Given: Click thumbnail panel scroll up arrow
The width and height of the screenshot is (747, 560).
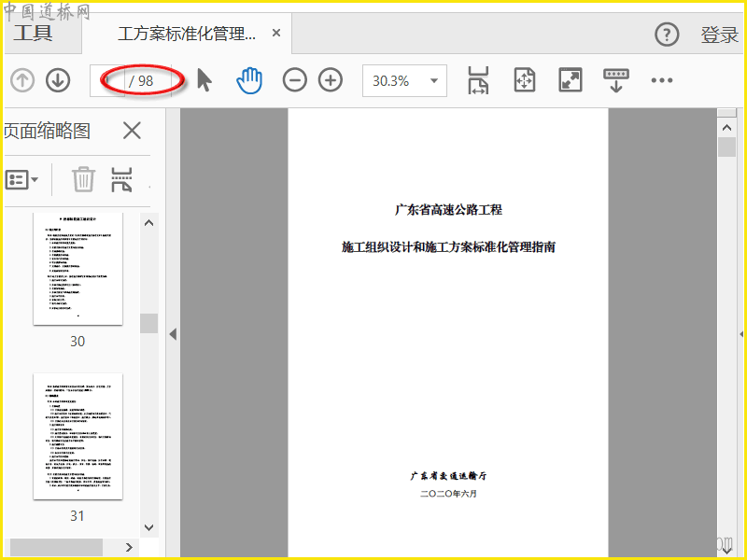Looking at the screenshot, I should 148,223.
